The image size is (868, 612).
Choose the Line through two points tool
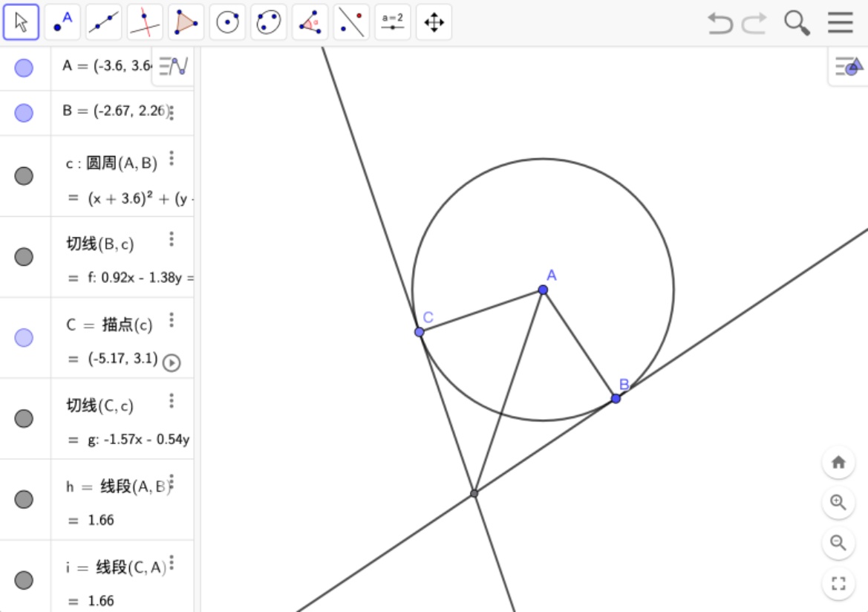[x=103, y=23]
